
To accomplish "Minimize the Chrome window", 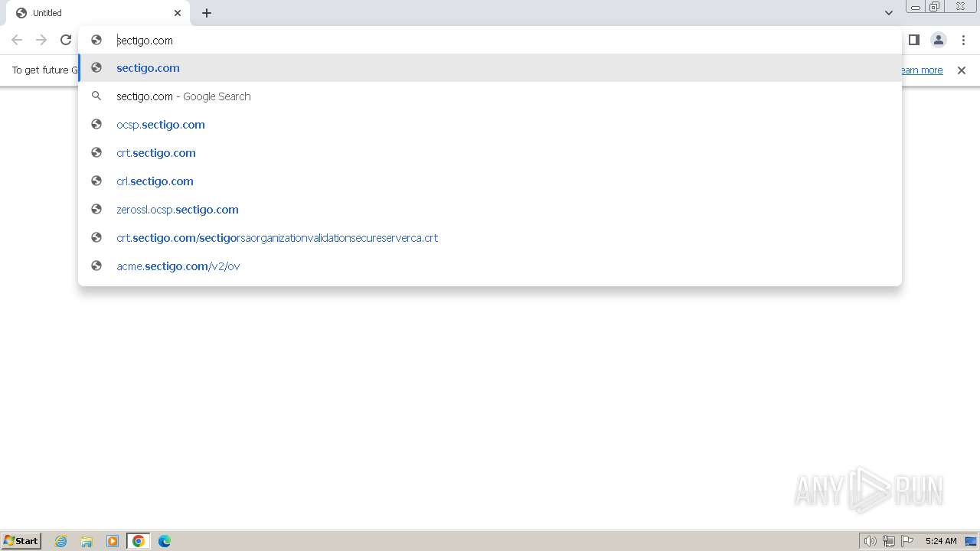I will pyautogui.click(x=916, y=7).
